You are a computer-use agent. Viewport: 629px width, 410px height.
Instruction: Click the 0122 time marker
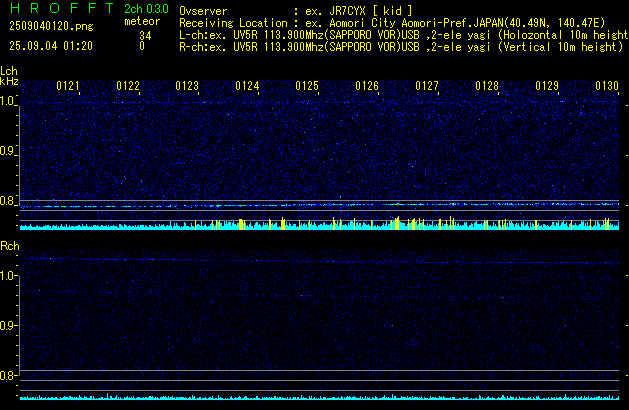(x=128, y=86)
